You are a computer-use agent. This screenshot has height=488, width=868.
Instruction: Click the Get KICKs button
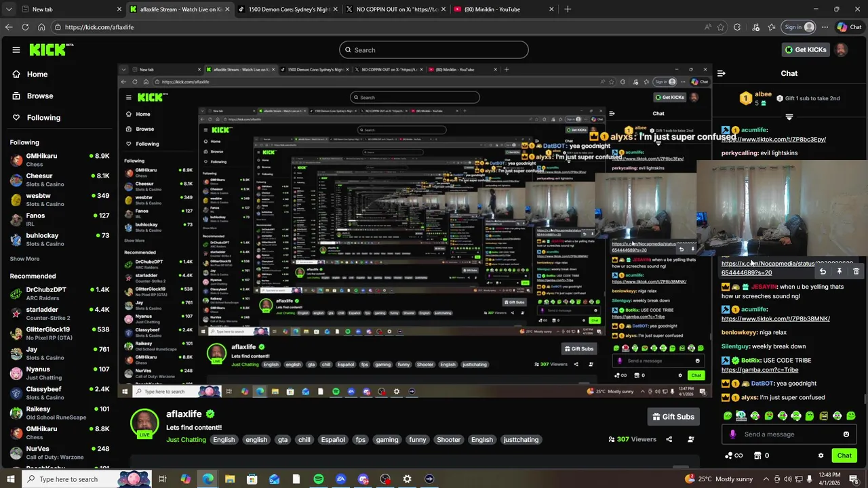click(x=806, y=49)
